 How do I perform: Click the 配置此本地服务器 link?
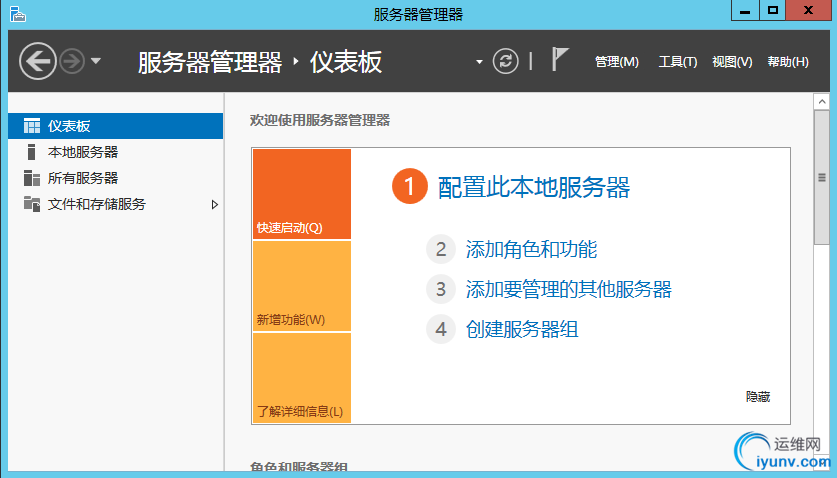point(534,187)
